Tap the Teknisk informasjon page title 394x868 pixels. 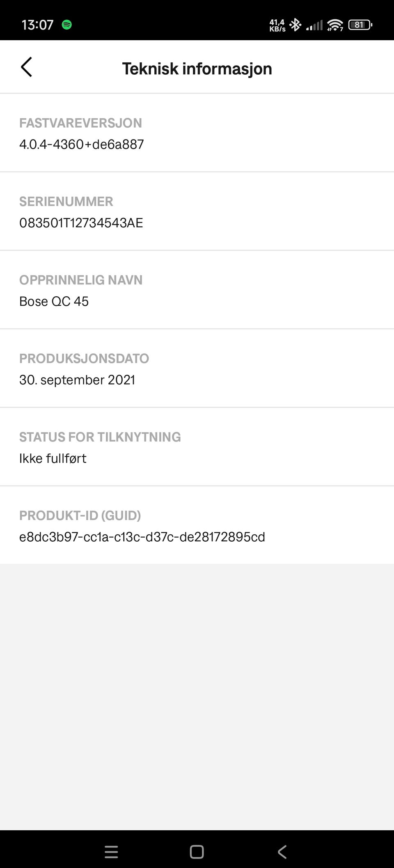click(197, 69)
